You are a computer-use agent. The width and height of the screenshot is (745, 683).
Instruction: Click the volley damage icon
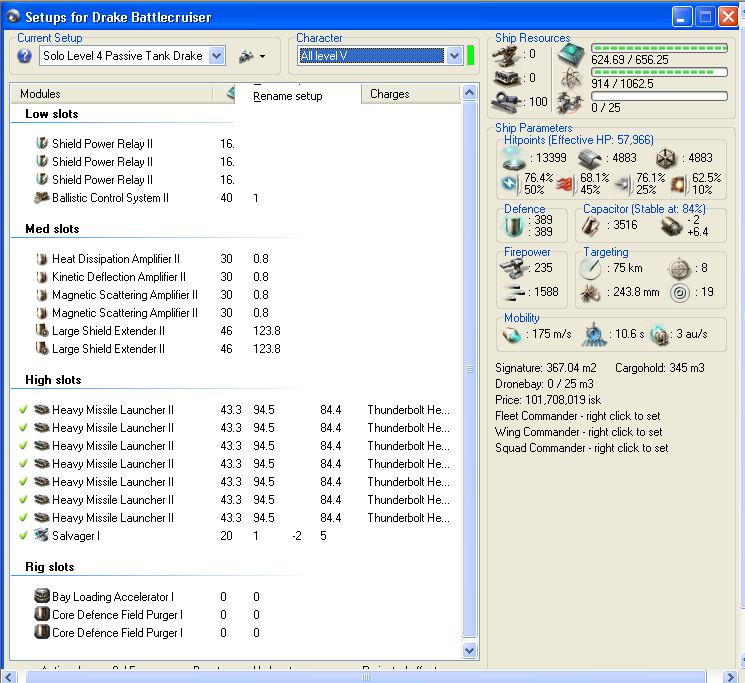514,292
